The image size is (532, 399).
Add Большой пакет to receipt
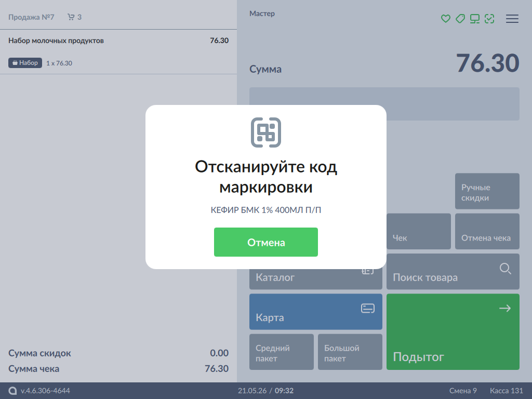click(350, 352)
